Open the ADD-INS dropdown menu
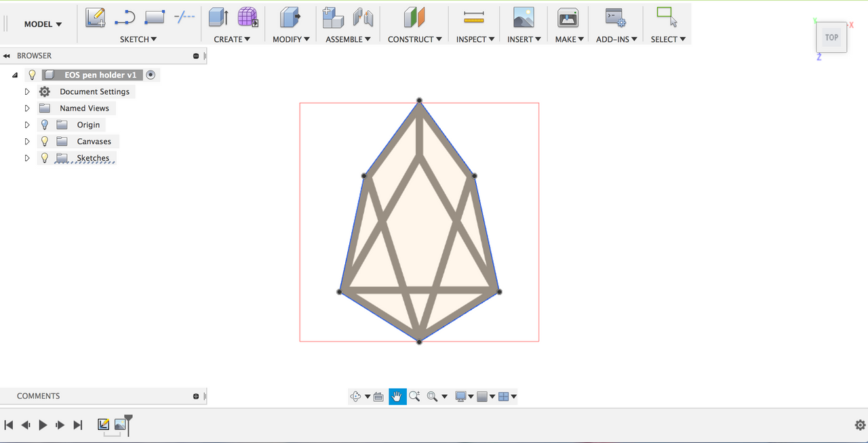Image resolution: width=868 pixels, height=443 pixels. click(617, 39)
